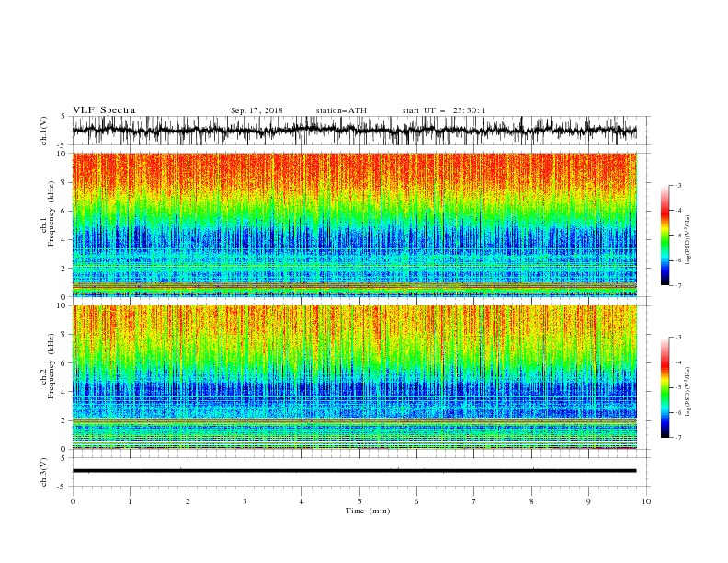
Task: Click the ch.2 frequency tick "8"
Action: click(65, 335)
